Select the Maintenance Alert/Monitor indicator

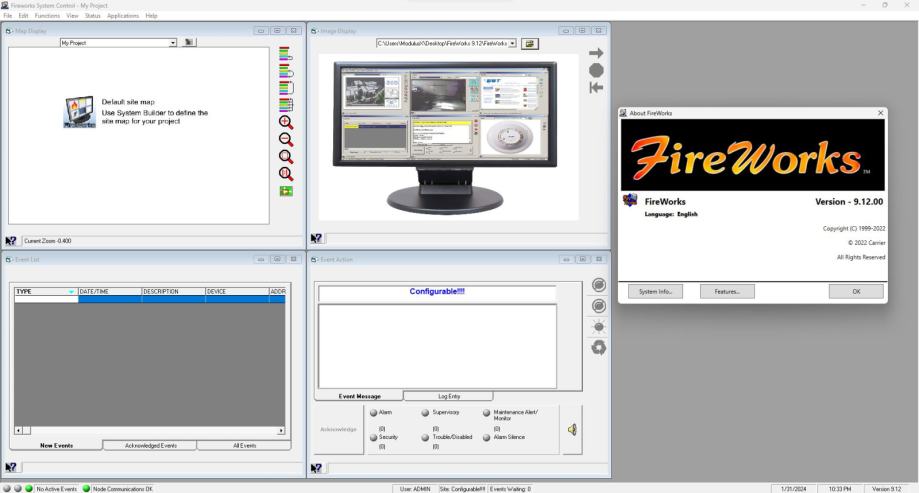(x=486, y=413)
